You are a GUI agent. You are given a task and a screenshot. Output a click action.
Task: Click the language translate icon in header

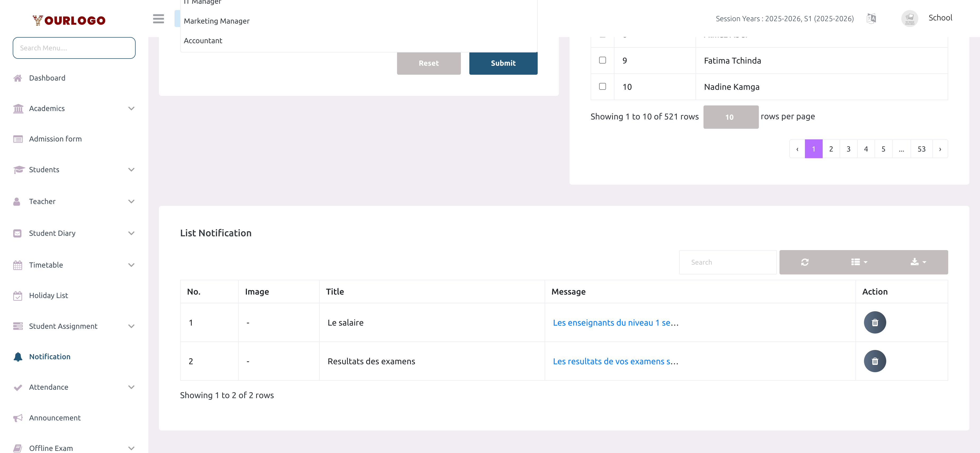coord(871,18)
